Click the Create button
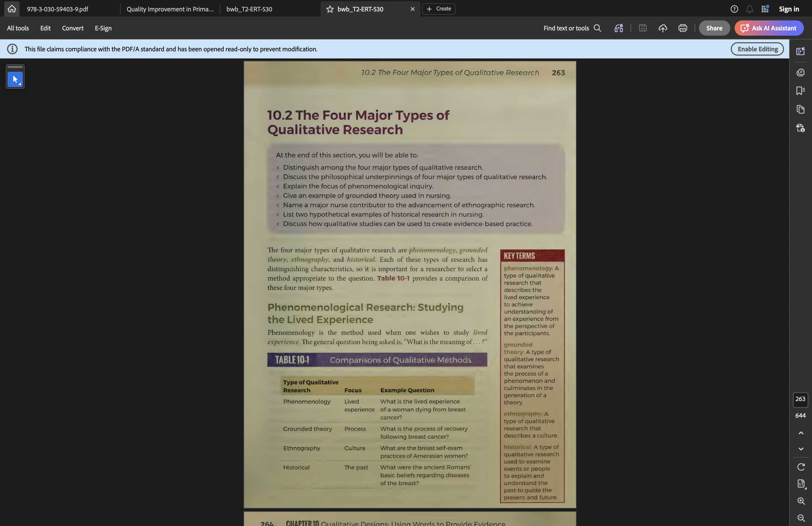Viewport: 812px width, 526px height. click(439, 9)
